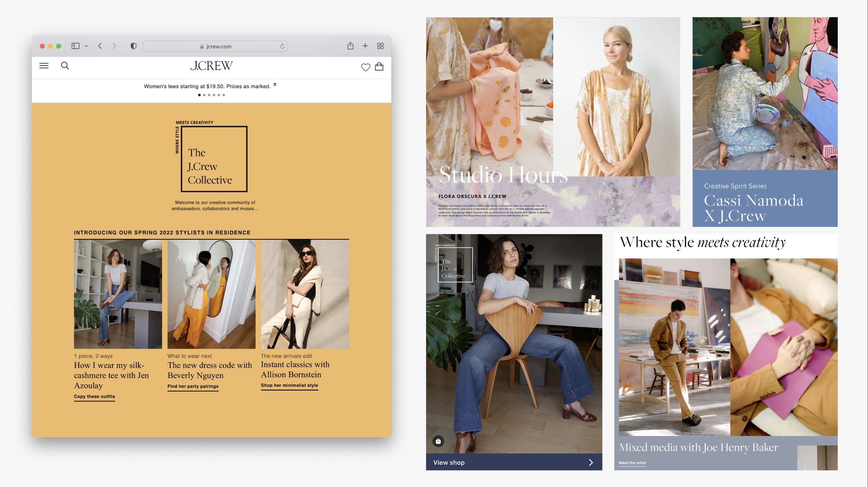Image resolution: width=868 pixels, height=487 pixels.
Task: Click the 'View shop' bar
Action: pos(514,462)
